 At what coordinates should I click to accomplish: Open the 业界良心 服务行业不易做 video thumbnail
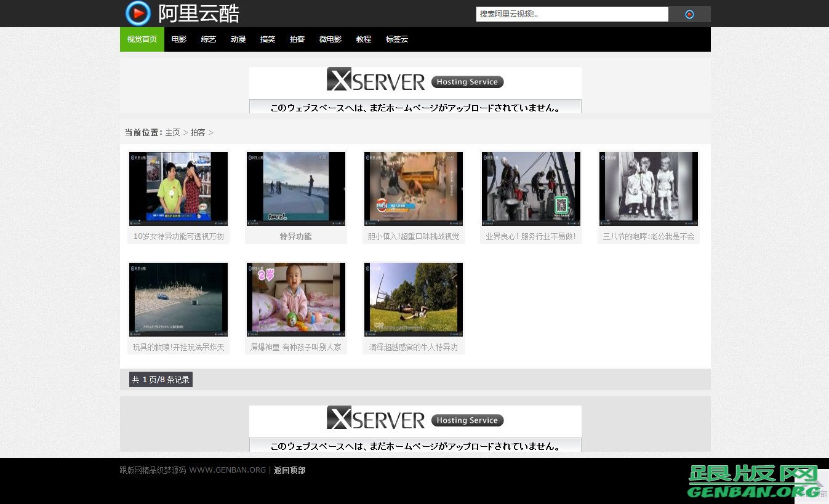click(531, 188)
